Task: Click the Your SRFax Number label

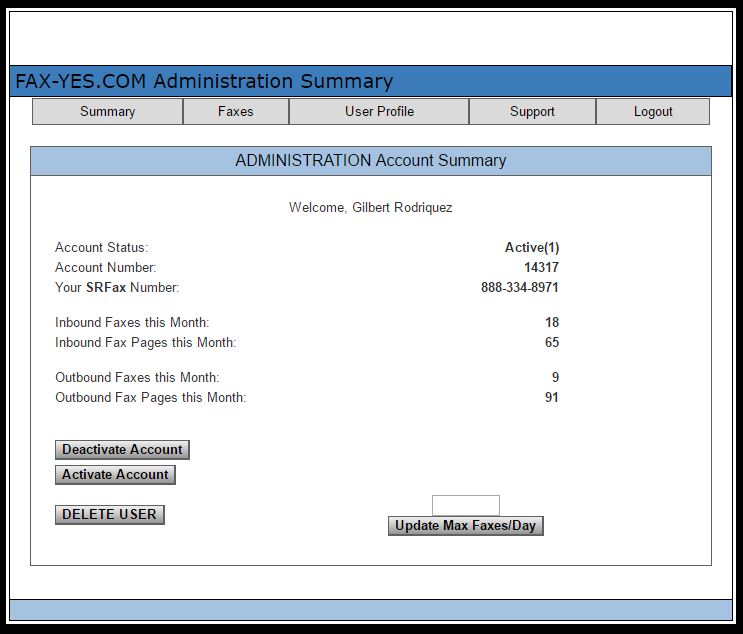Action: point(117,288)
